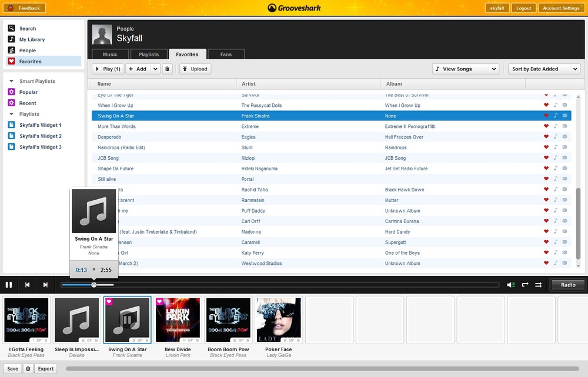This screenshot has height=377, width=588.
Task: Click the trash icon in the songs toolbar
Action: coord(167,69)
